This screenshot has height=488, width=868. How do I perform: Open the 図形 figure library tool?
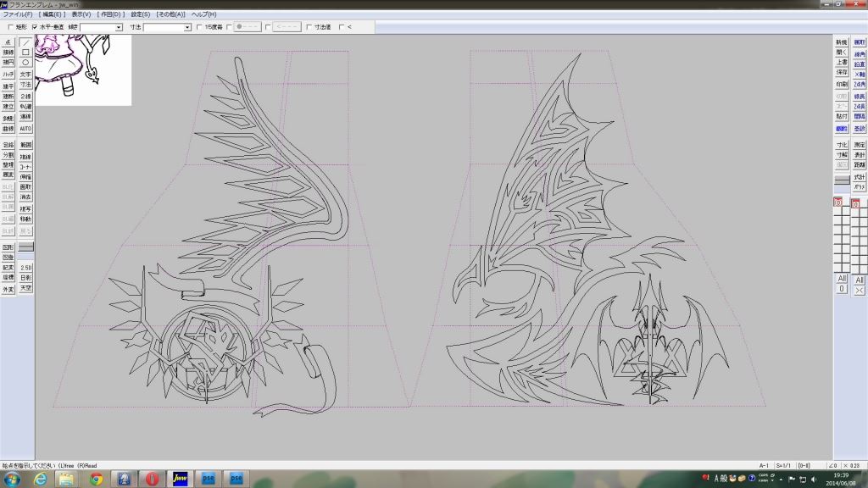[8, 247]
